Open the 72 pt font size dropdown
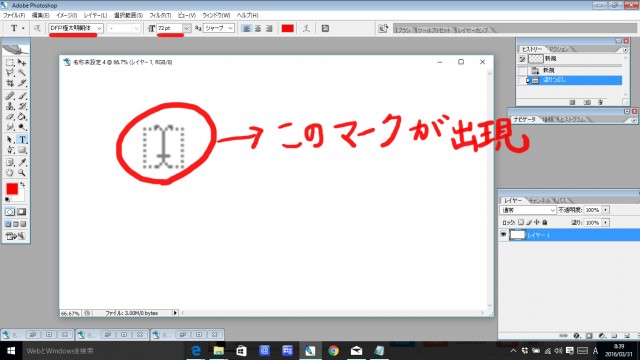 [x=186, y=28]
